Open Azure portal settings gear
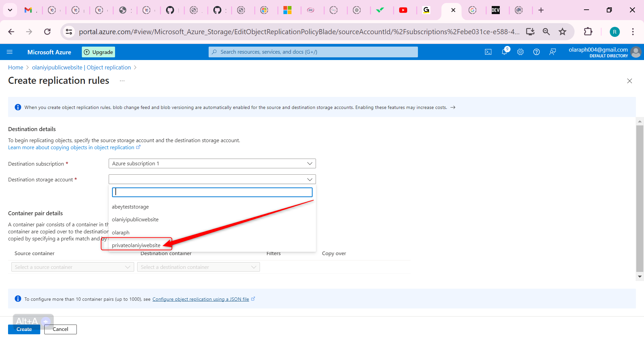The width and height of the screenshot is (644, 342). [x=521, y=52]
